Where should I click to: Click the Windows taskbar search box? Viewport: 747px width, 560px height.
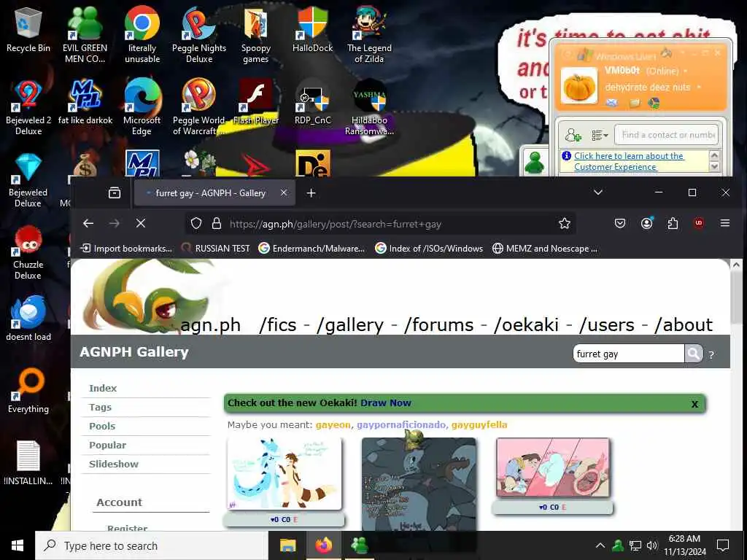(152, 545)
